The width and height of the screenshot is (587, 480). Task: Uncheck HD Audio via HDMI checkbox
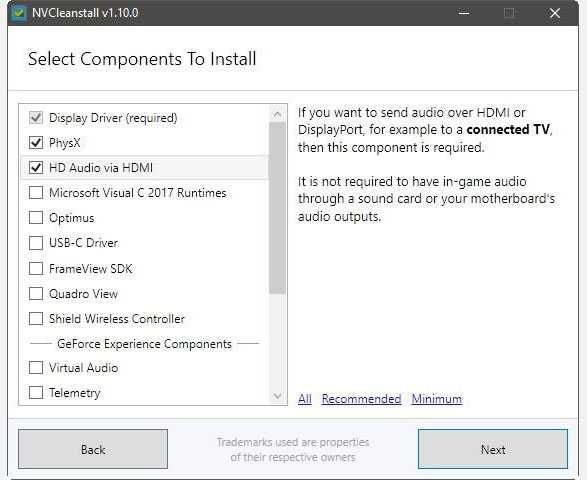36,168
